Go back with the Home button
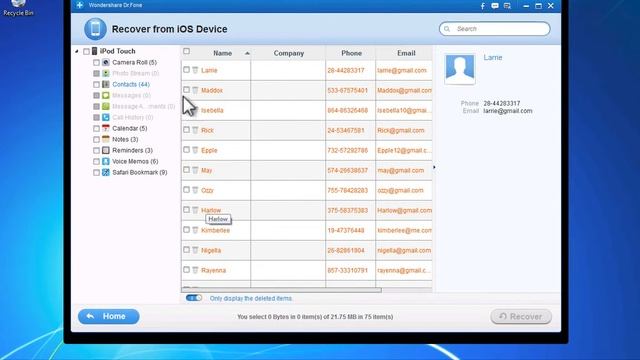The width and height of the screenshot is (640, 360). [x=109, y=316]
